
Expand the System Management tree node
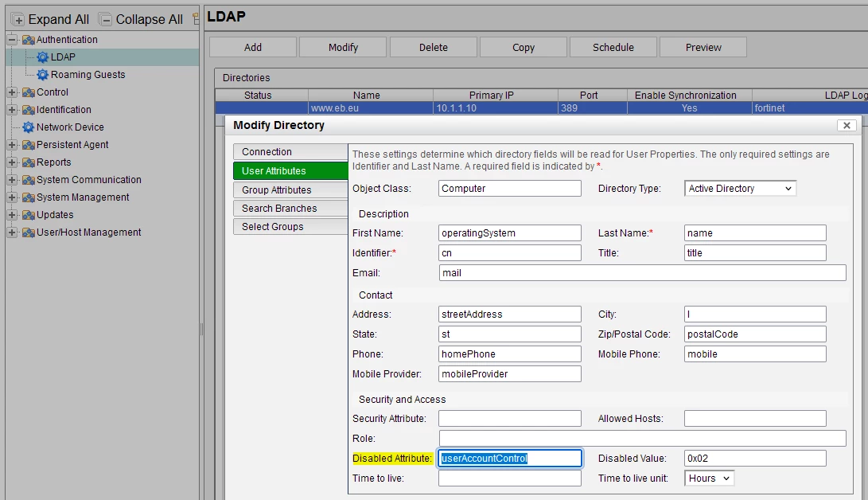[12, 197]
